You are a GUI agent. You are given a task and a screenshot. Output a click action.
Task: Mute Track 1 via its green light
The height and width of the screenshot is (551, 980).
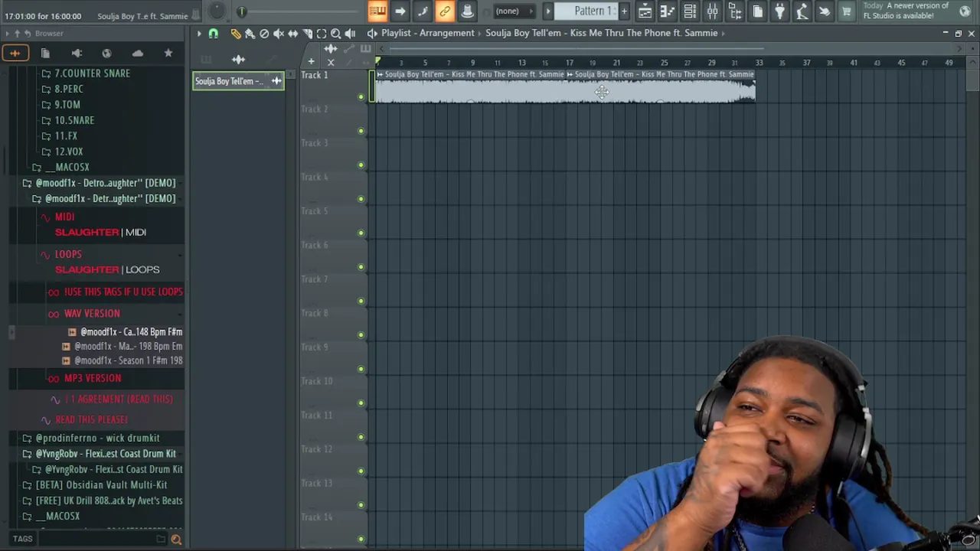[x=361, y=97]
